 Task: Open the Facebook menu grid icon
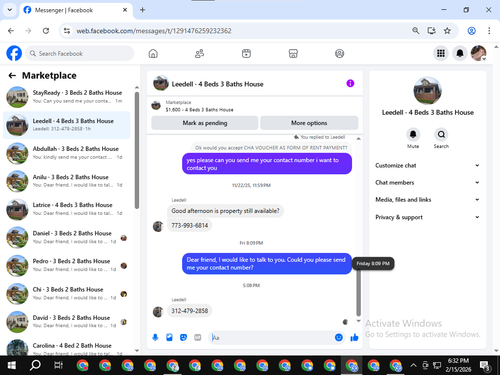click(x=441, y=53)
